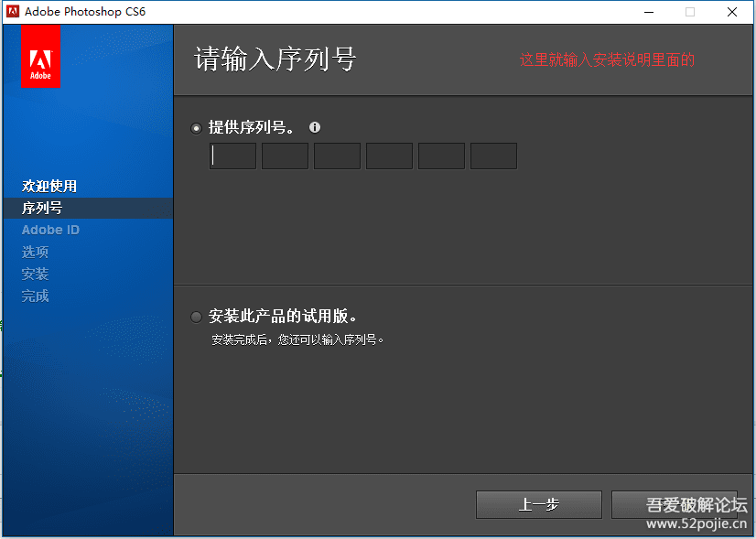This screenshot has height=539, width=756.
Task: Minimize the Photoshop CS6 installer window
Action: click(x=649, y=12)
